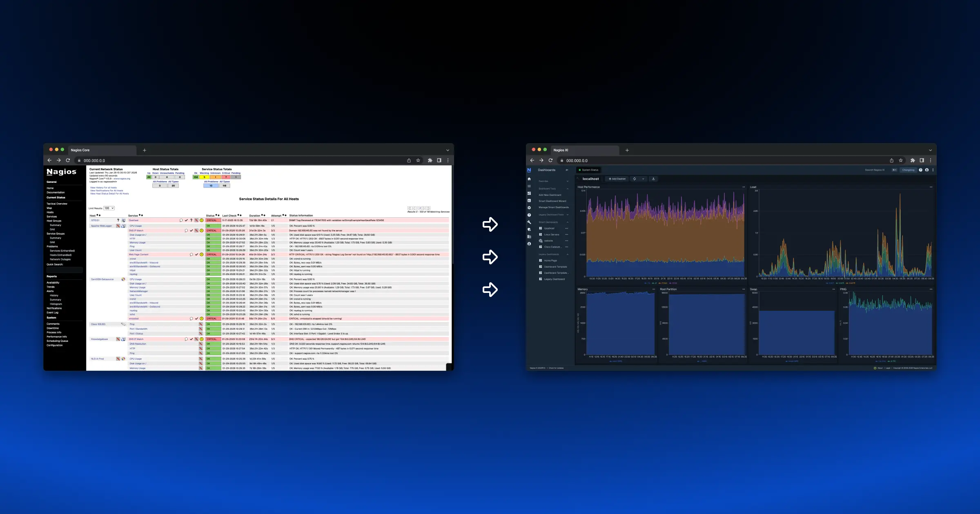
Task: Collapse the Dashboard Tools section
Action: (x=567, y=189)
